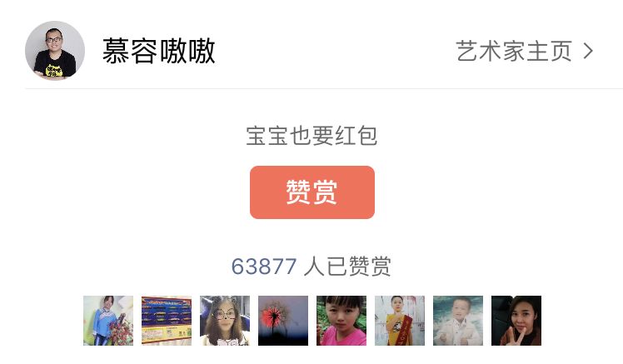Open the red dandelion sunset avatar
The width and height of the screenshot is (623, 364).
tap(283, 321)
